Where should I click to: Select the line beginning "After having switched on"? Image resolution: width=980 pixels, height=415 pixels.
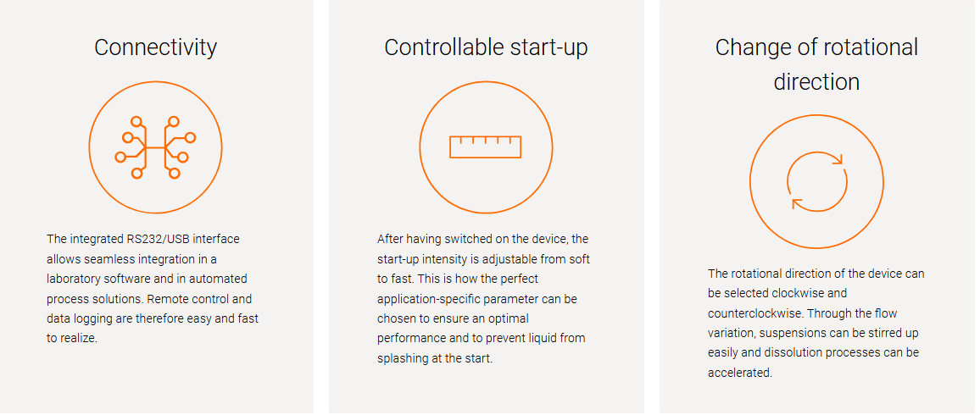pyautogui.click(x=482, y=238)
